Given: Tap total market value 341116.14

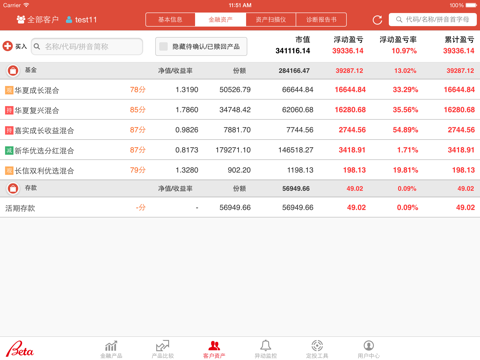Looking at the screenshot, I should [293, 51].
